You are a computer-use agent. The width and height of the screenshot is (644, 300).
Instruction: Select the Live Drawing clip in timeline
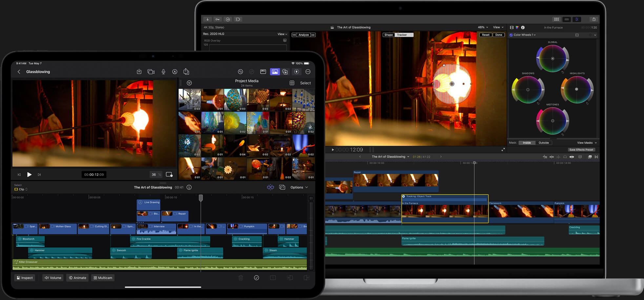pos(149,204)
